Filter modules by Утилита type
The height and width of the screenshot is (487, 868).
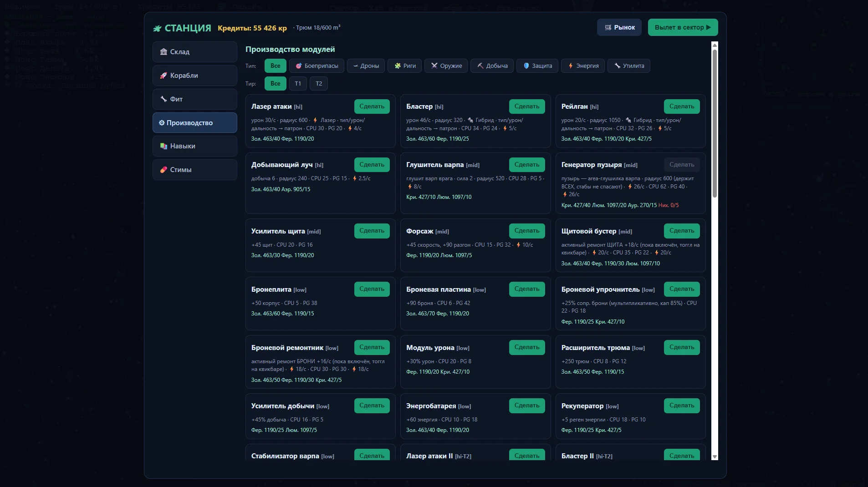tap(629, 66)
